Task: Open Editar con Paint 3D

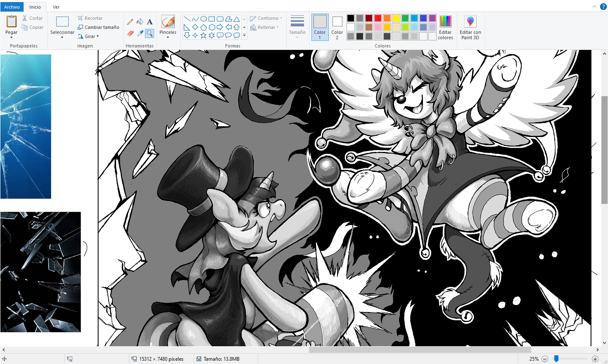Action: pyautogui.click(x=470, y=28)
